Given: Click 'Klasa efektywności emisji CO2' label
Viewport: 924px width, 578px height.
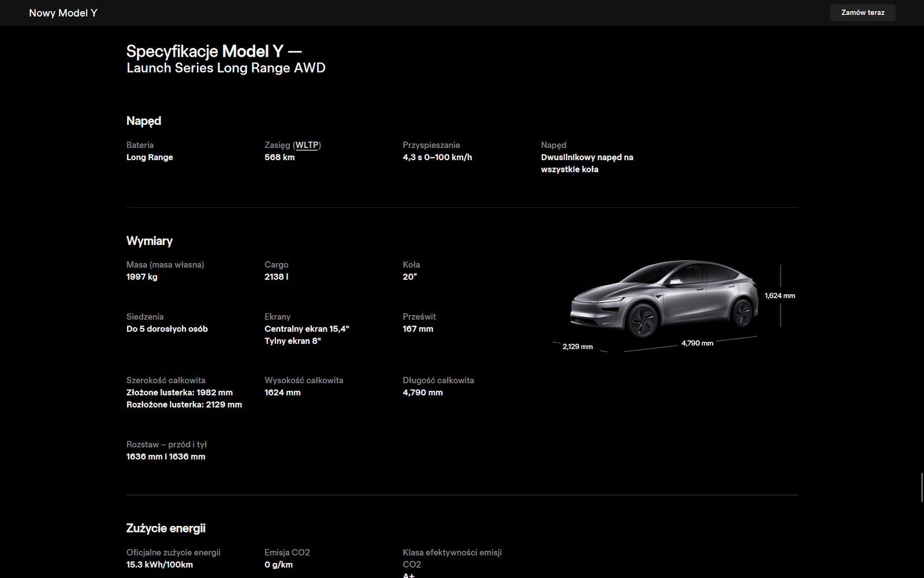Looking at the screenshot, I should 452,558.
